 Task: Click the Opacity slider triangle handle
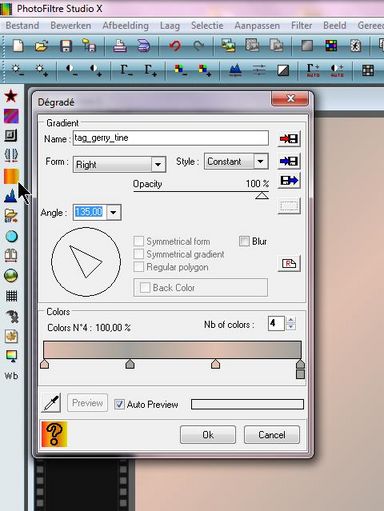click(x=262, y=195)
